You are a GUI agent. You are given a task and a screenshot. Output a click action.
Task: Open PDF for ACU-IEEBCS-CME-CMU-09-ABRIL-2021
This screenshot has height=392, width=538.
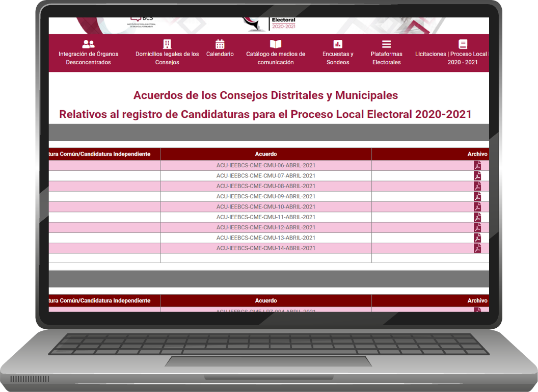click(477, 197)
